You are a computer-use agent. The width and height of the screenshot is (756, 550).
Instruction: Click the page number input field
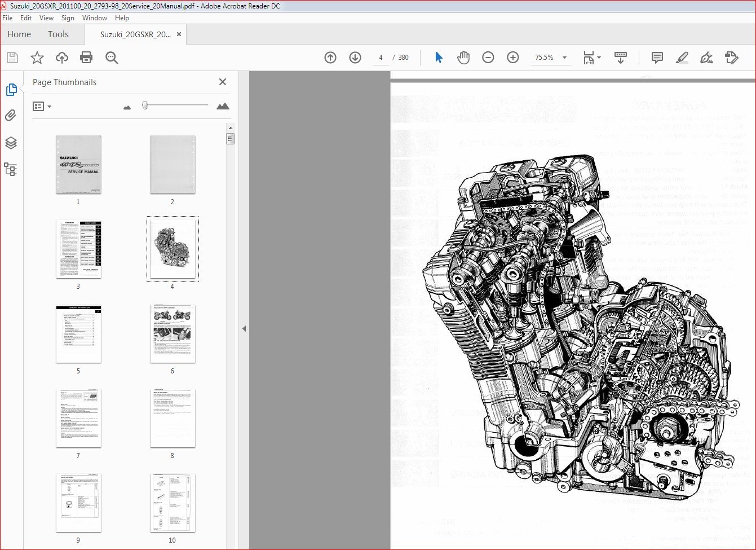(x=381, y=58)
